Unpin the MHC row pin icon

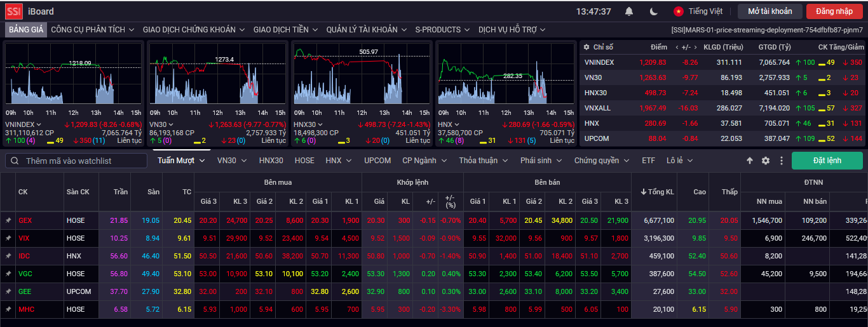8,309
